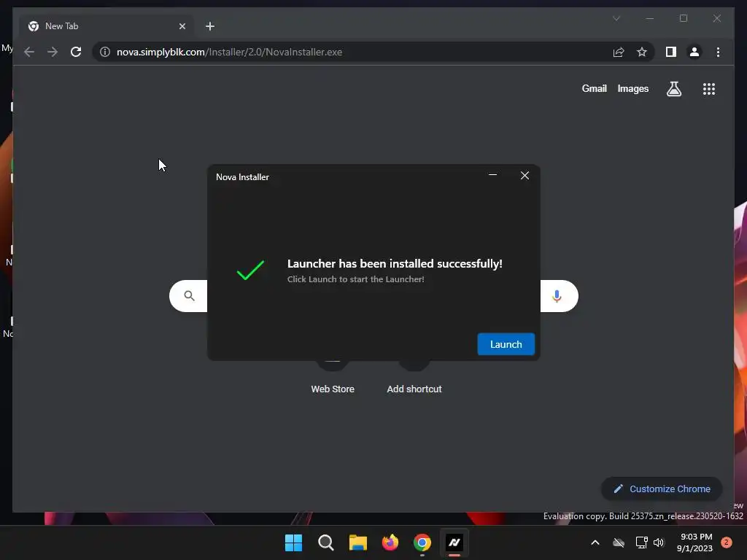Open clock showing 9:03 PM
The width and height of the screenshot is (747, 560).
[x=694, y=542]
